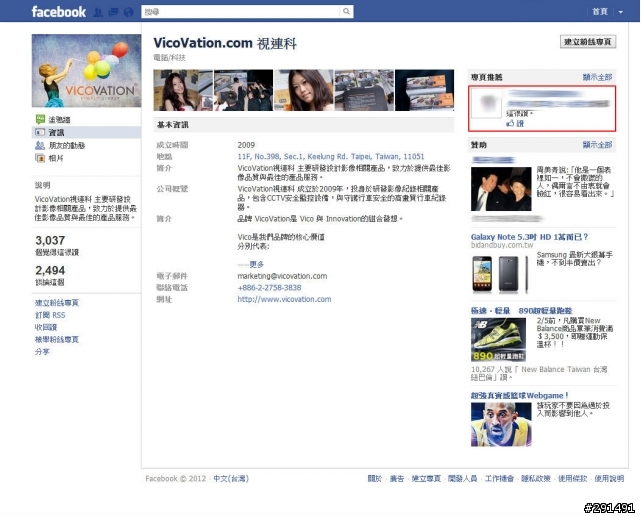
Task: Open the Galaxy Note phones ad image
Action: coord(501,273)
